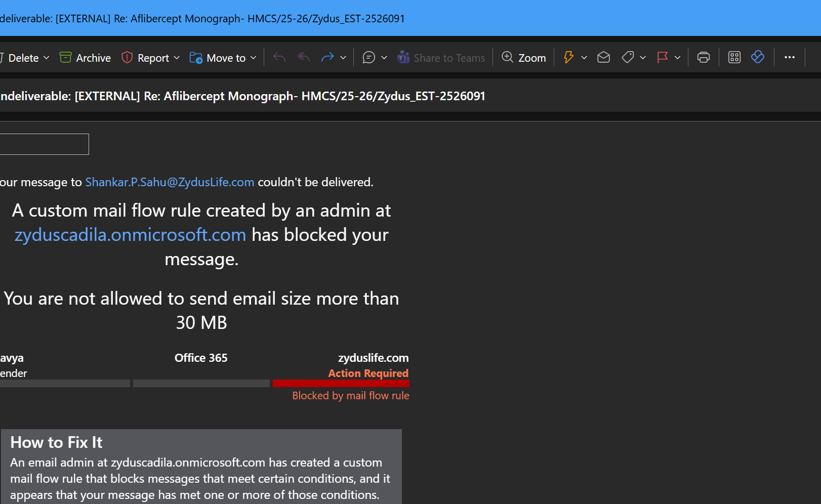Click the Categorize tag icon
The image size is (821, 504).
coord(628,58)
